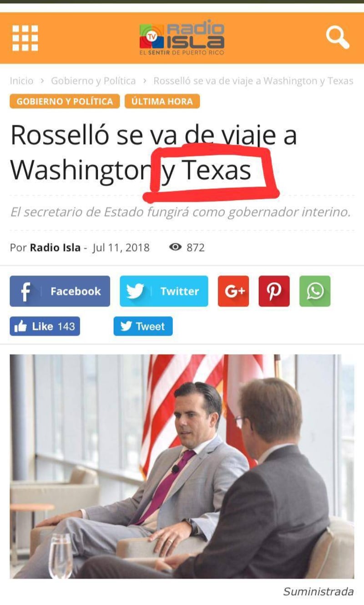Open the Radio Isla author link
The width and height of the screenshot is (364, 605).
coord(55,247)
